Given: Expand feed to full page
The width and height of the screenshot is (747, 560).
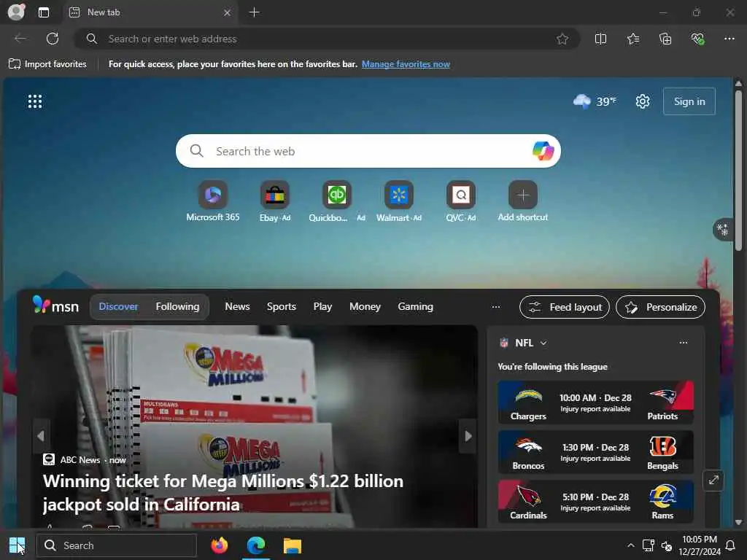Looking at the screenshot, I should (713, 481).
